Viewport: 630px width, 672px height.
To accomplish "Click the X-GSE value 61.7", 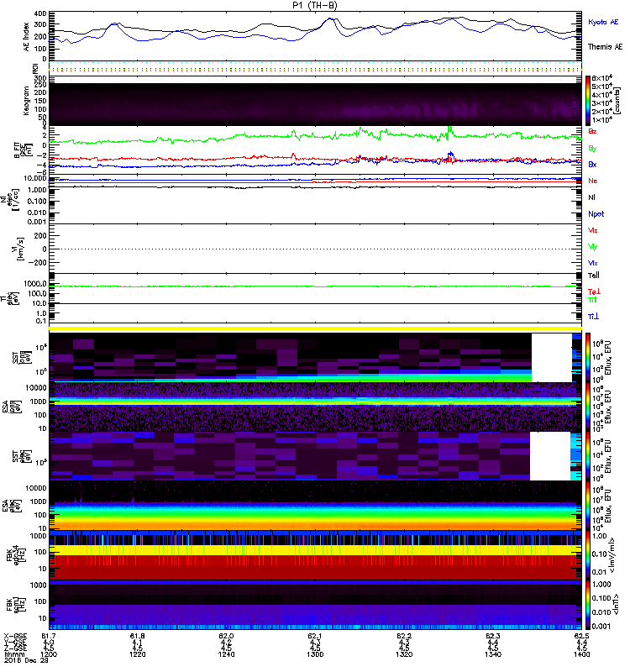I will click(x=49, y=636).
